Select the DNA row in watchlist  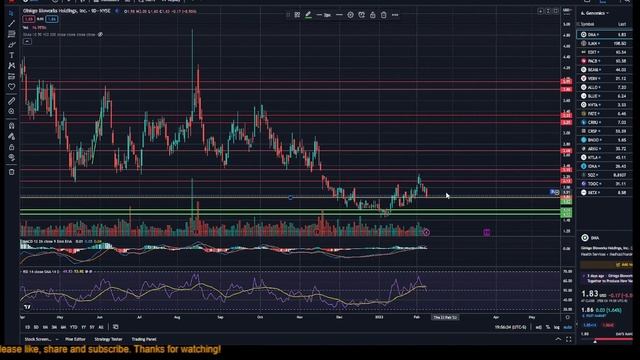pos(604,35)
